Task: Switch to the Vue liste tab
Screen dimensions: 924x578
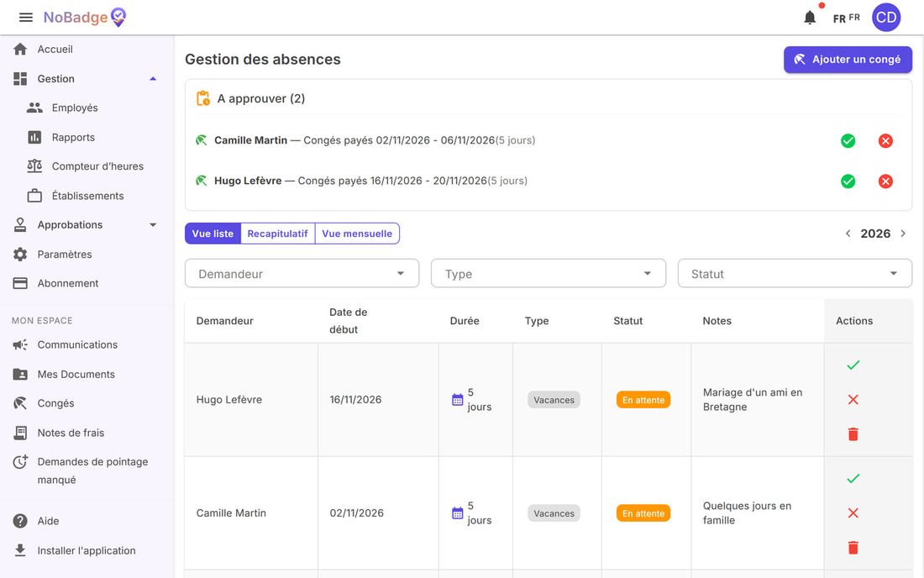Action: coord(213,234)
